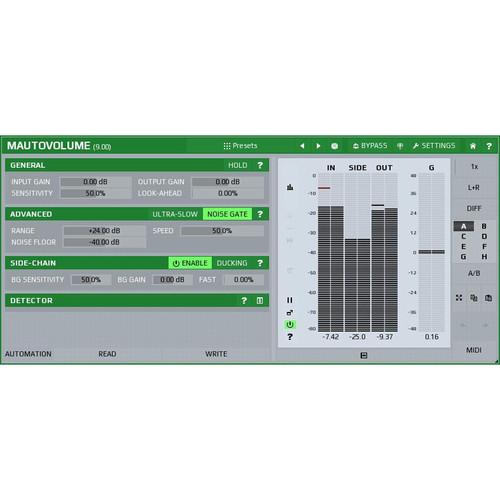500x500 pixels.
Task: Enable automation READ
Action: pos(107,354)
